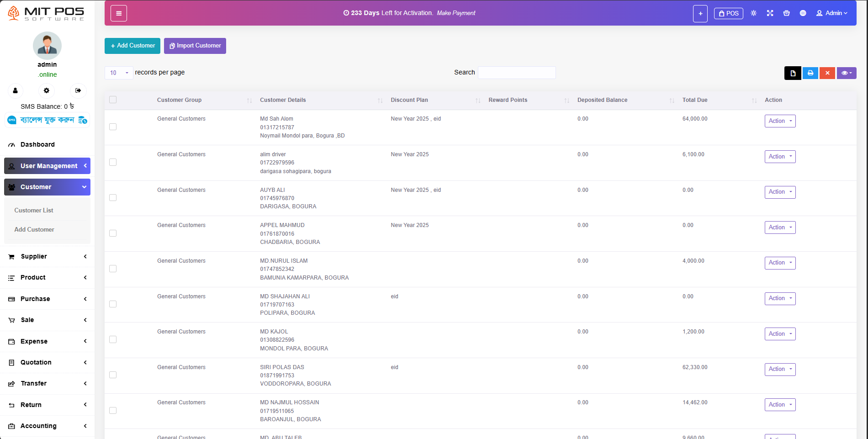Viewport: 868px width, 439px height.
Task: Click the Import Customer button
Action: pyautogui.click(x=195, y=46)
